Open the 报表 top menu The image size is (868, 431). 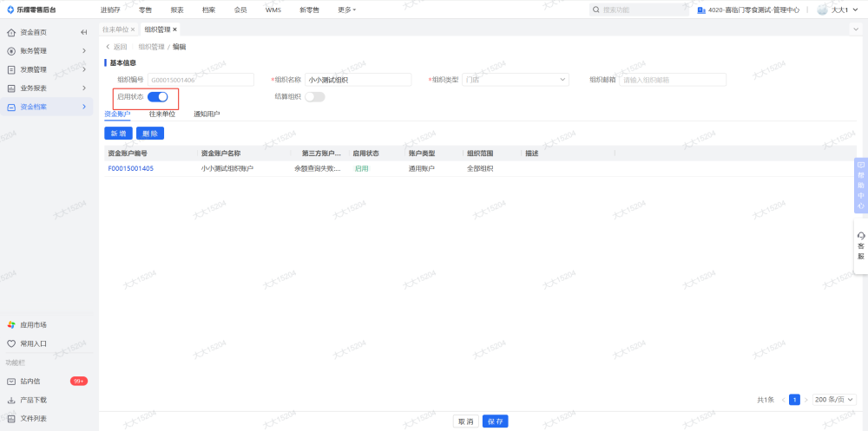click(177, 10)
